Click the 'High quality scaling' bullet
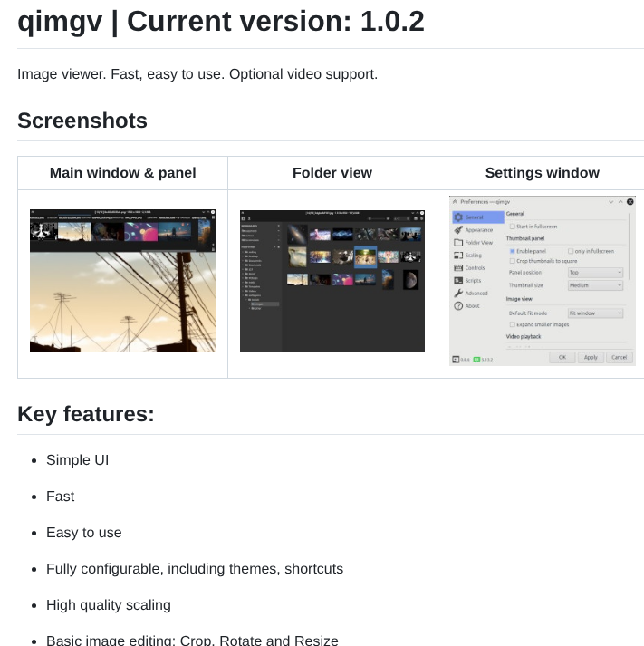Image resolution: width=644 pixels, height=646 pixels. click(109, 605)
